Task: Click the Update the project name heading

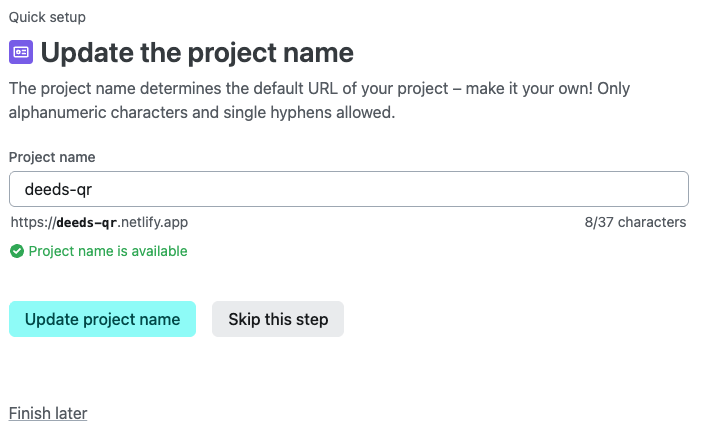Action: click(197, 52)
